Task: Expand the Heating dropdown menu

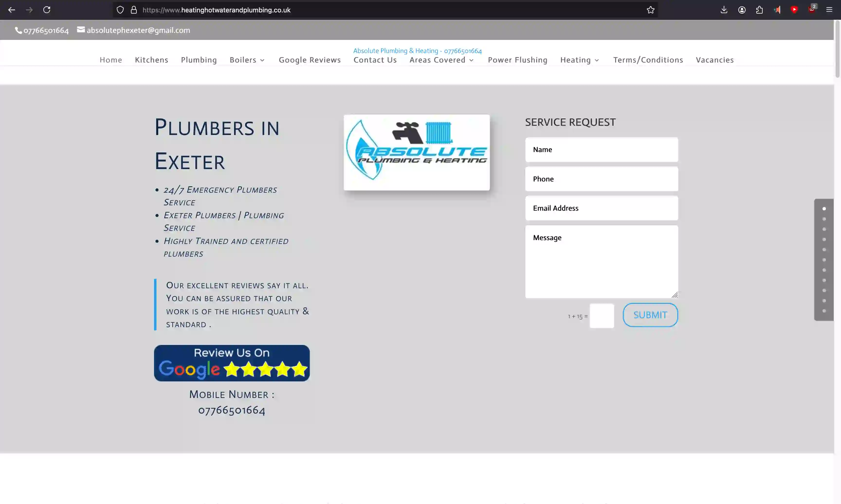Action: [x=579, y=59]
